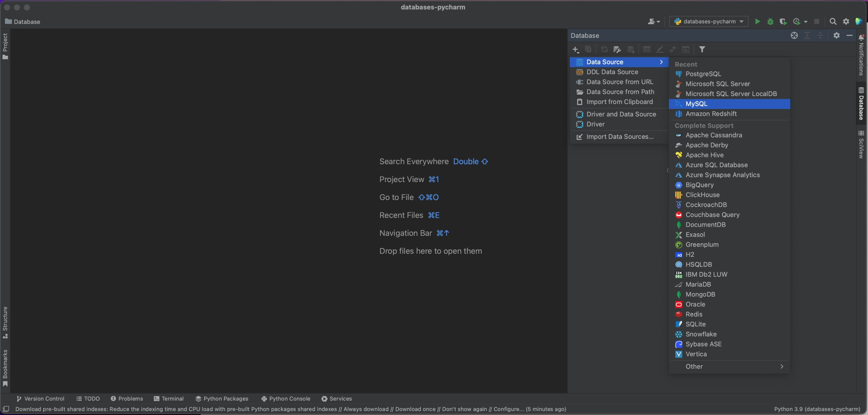The width and height of the screenshot is (868, 415).
Task: Open Data Source Properties wrench icon
Action: tap(617, 50)
